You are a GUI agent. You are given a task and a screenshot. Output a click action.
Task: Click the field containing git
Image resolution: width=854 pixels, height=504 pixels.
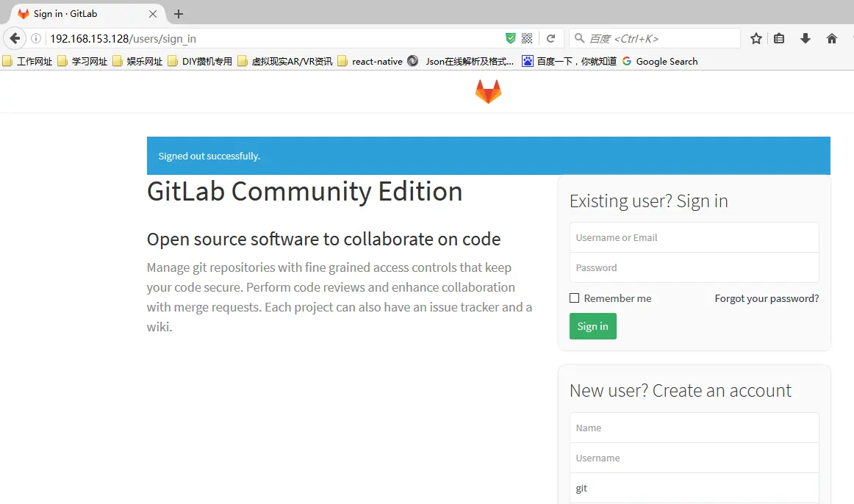click(x=694, y=489)
